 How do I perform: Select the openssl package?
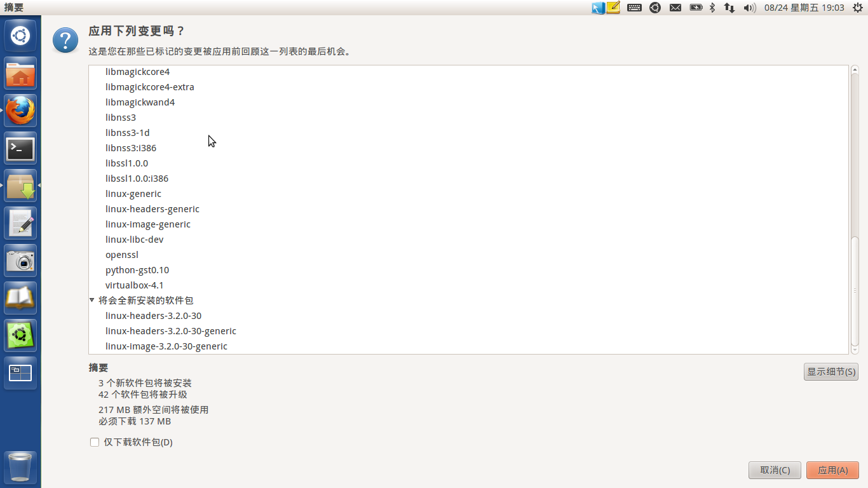pyautogui.click(x=468, y=255)
